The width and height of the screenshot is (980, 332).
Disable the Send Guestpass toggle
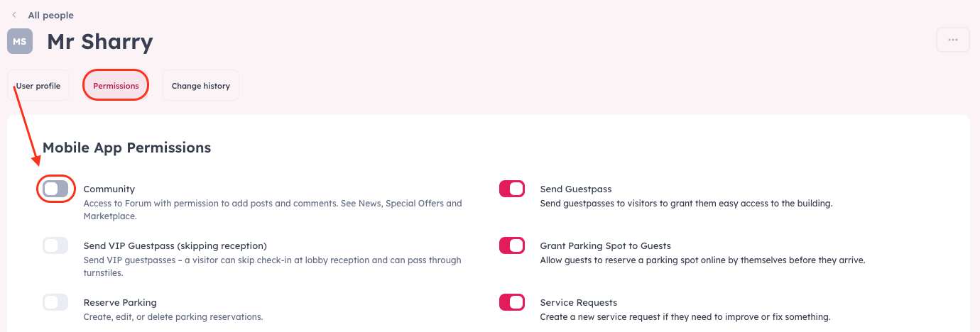[512, 189]
